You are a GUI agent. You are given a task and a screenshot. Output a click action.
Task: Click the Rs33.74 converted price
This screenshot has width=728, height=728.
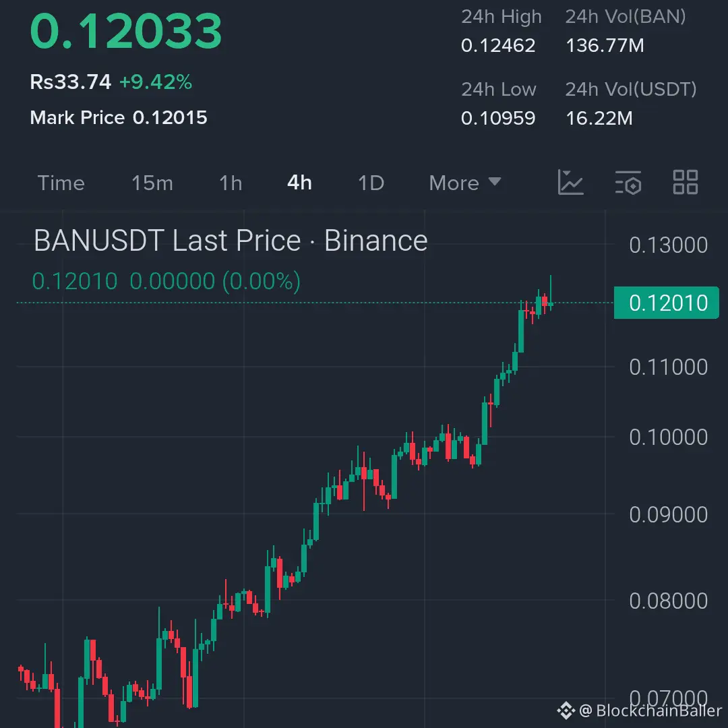pyautogui.click(x=71, y=82)
